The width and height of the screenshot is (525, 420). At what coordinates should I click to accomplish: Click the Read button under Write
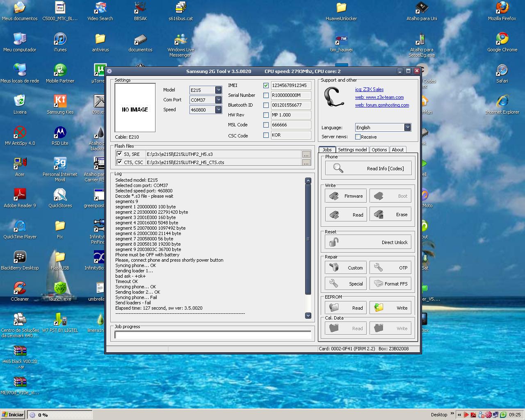click(346, 215)
